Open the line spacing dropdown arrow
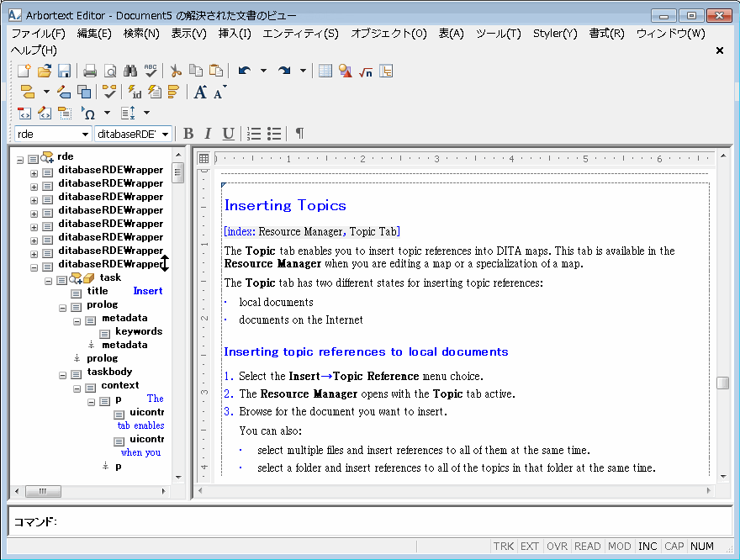Screen dimensions: 740x560 (147, 113)
